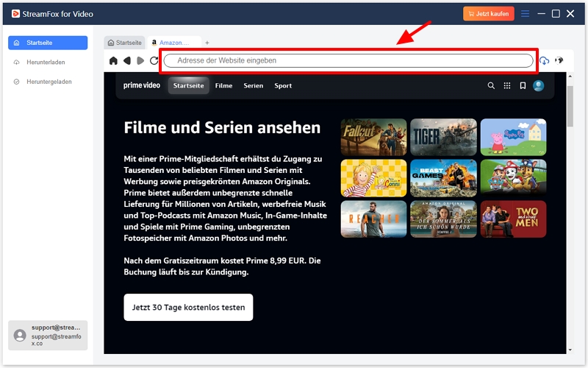Go back with the left arrow icon
This screenshot has height=368, width=588.
coord(127,60)
